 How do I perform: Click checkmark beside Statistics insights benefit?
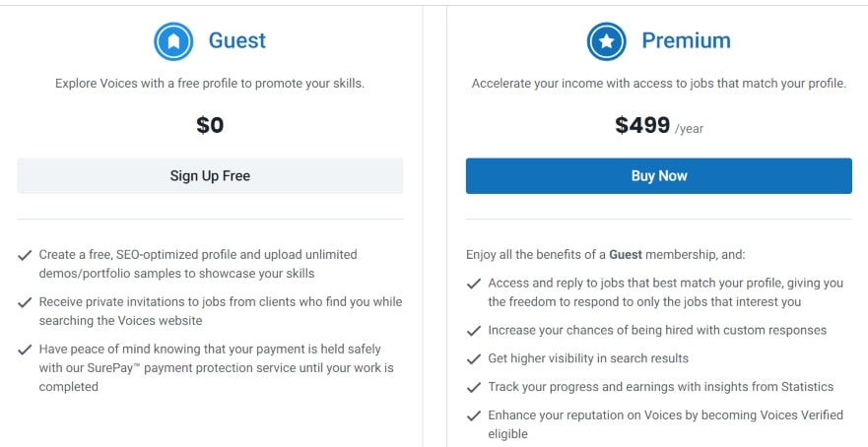click(473, 387)
